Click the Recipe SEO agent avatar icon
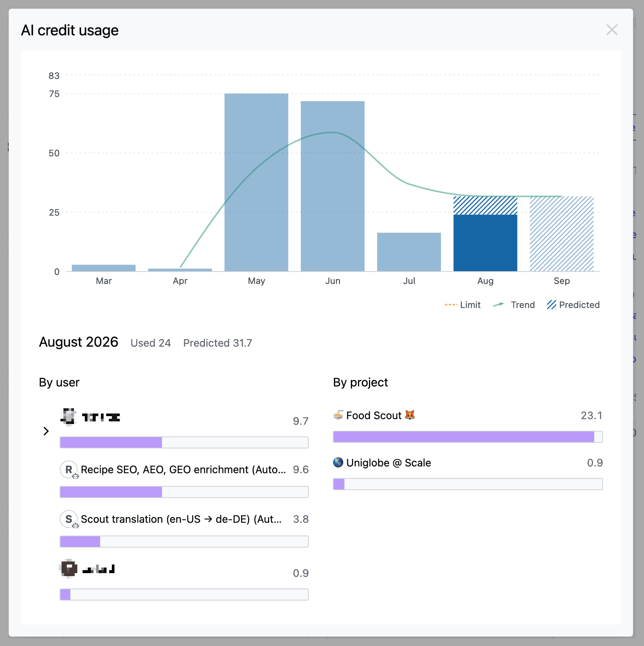Screen dimensions: 644x646 point(69,469)
